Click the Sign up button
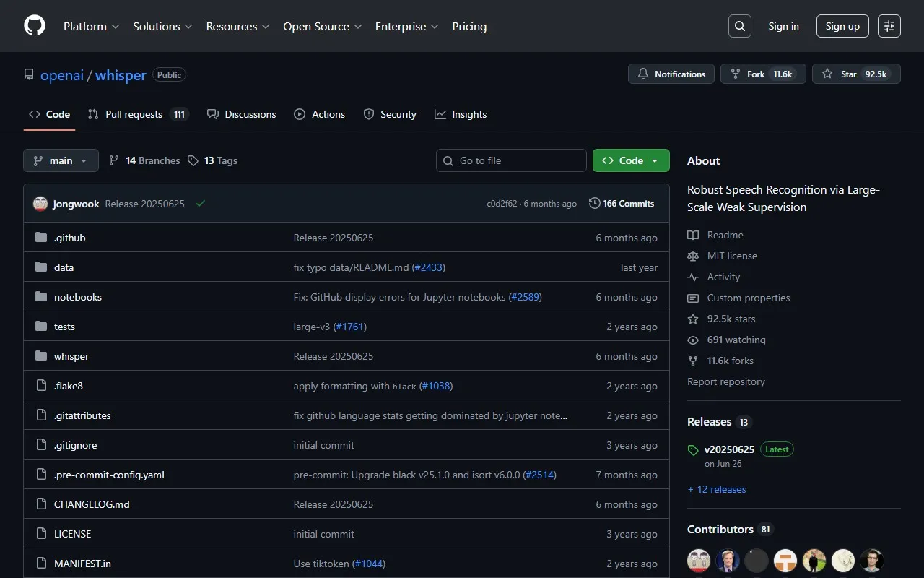The height and width of the screenshot is (578, 924). pyautogui.click(x=842, y=26)
